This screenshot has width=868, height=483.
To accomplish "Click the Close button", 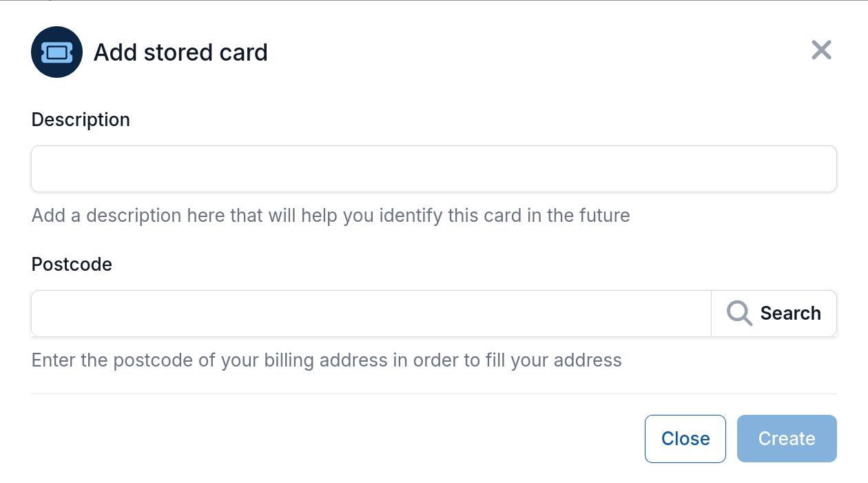I will click(685, 439).
